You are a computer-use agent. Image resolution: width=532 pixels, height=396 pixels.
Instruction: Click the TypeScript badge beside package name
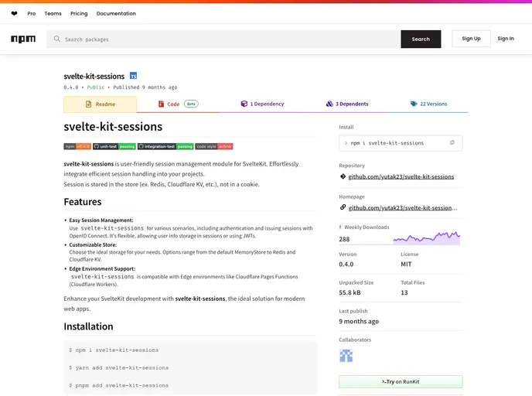pyautogui.click(x=134, y=76)
